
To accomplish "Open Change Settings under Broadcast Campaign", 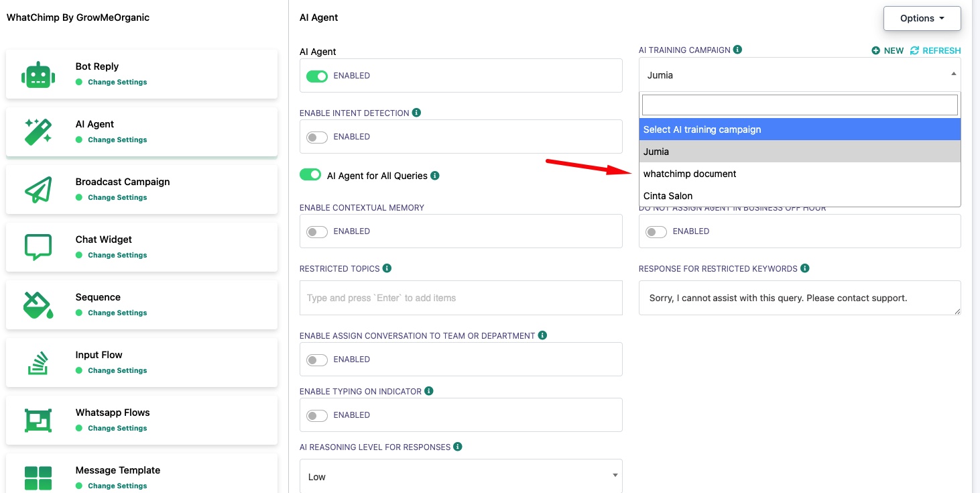I will pyautogui.click(x=117, y=197).
